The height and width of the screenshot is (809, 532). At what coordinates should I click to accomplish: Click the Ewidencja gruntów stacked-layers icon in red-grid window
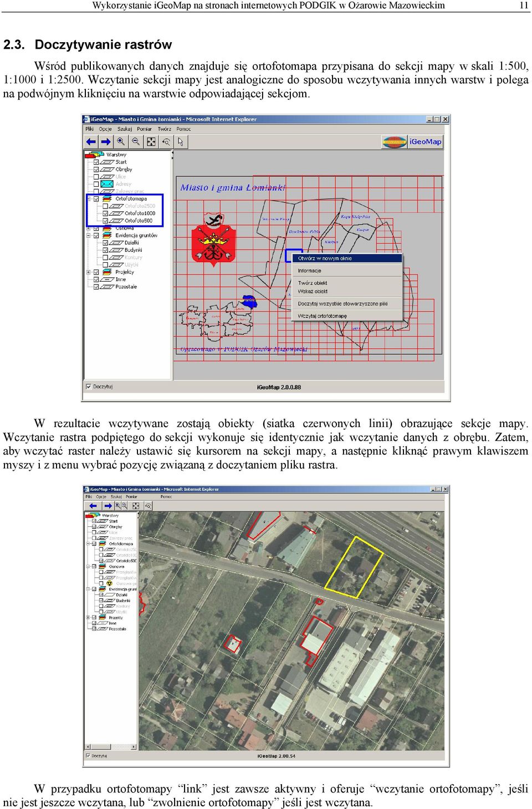point(106,235)
